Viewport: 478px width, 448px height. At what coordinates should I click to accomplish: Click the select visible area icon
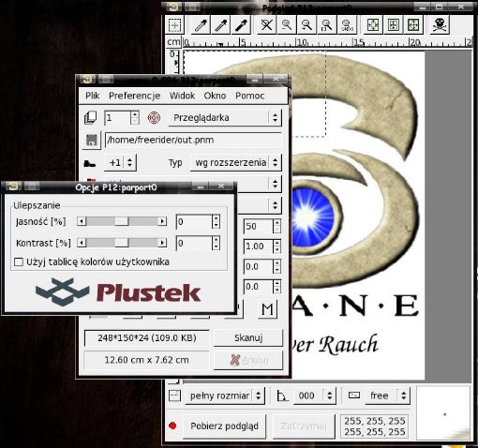click(373, 25)
